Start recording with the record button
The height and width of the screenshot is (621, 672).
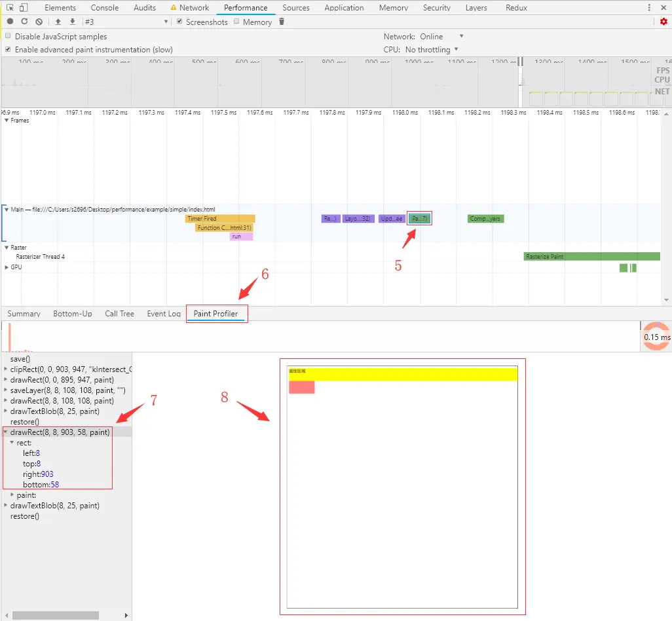tap(10, 22)
